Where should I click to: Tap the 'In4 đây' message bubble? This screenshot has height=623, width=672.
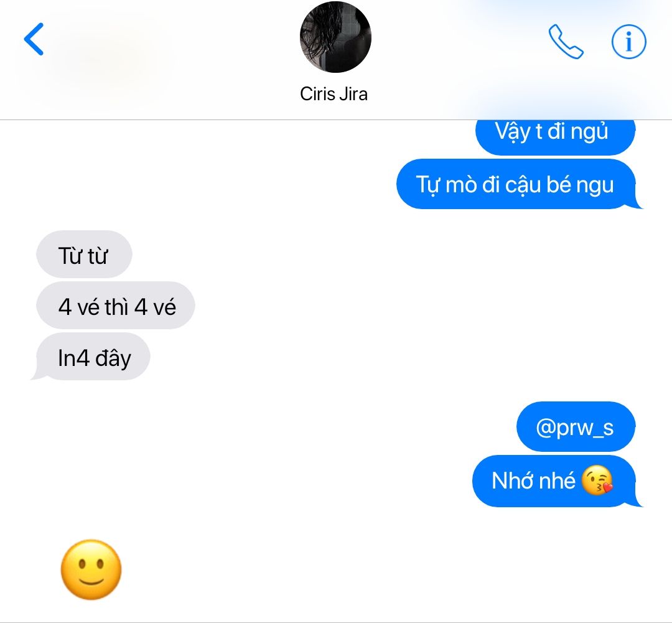coord(93,357)
